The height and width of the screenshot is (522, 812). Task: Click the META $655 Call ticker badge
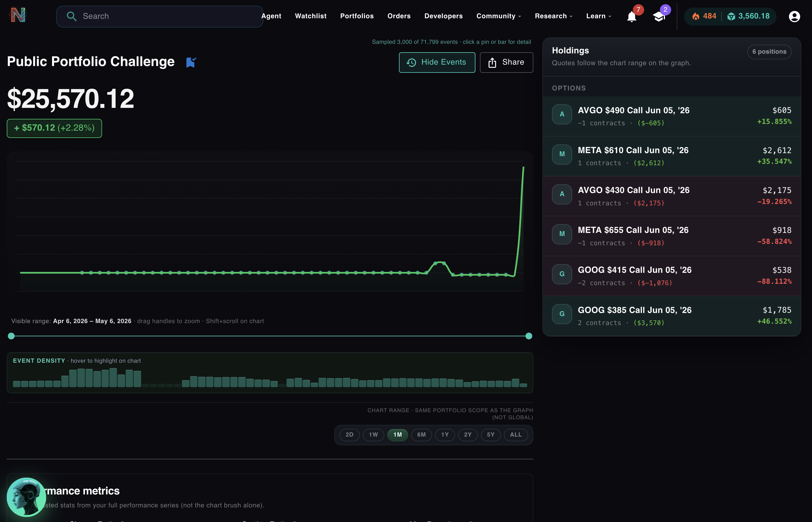coord(562,234)
